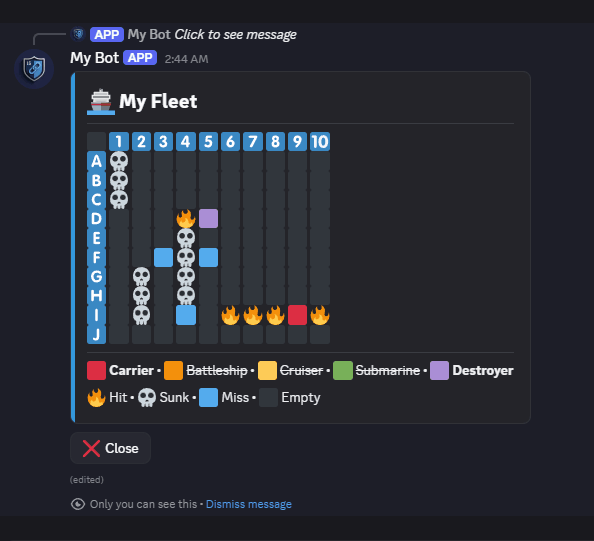Click the skull at cell A1
This screenshot has width=594, height=541.
pyautogui.click(x=119, y=161)
